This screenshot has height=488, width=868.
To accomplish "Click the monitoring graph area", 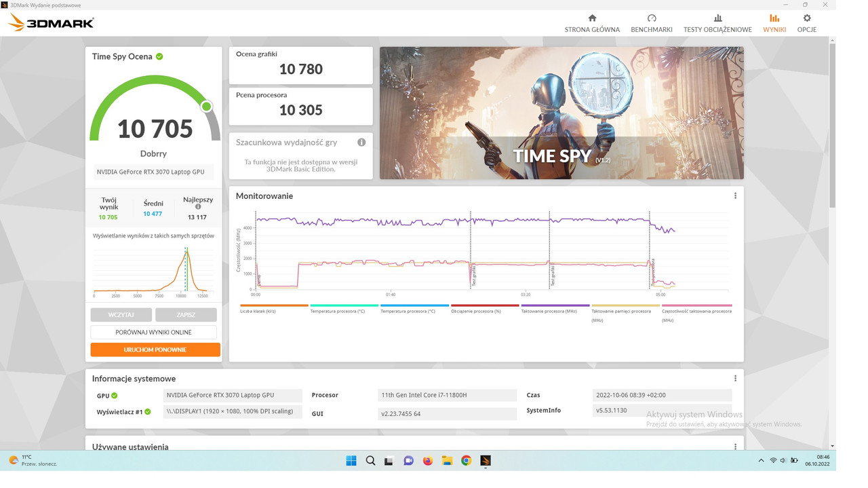I will tap(492, 251).
